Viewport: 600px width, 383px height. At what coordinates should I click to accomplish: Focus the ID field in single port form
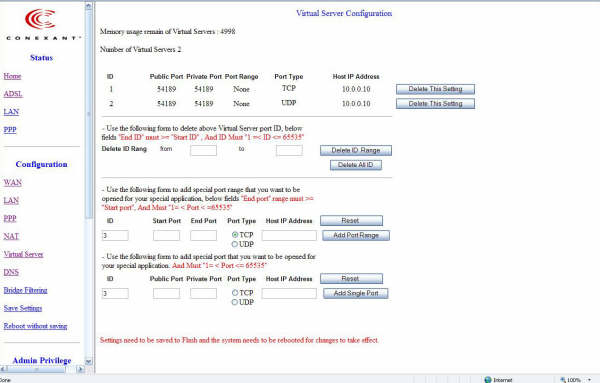coord(115,293)
